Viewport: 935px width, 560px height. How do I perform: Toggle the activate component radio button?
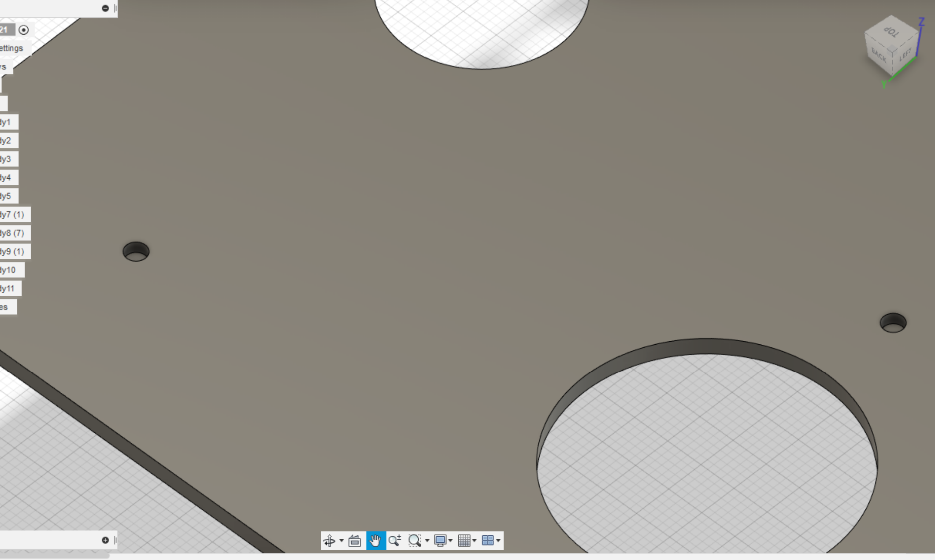click(24, 30)
